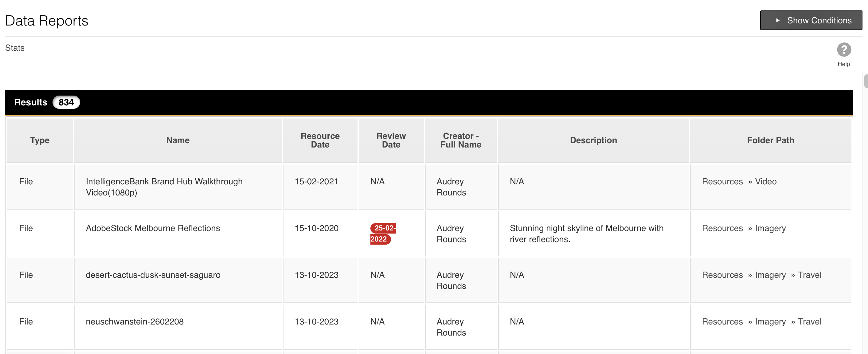
Task: Click the Help question mark icon
Action: point(844,50)
